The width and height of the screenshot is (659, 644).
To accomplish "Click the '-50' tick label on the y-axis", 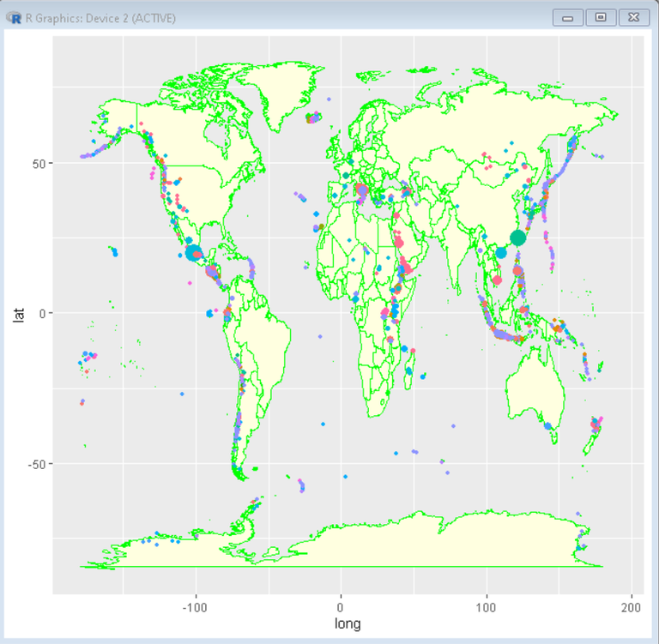I will (37, 465).
